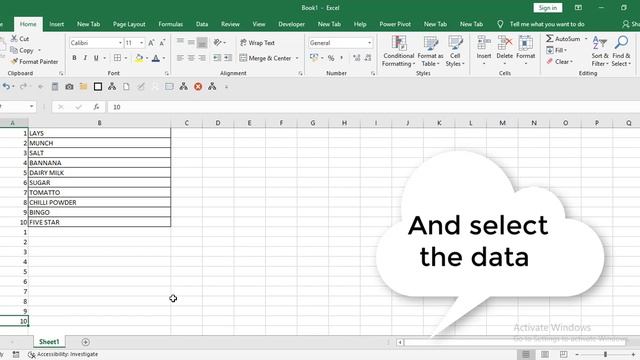The width and height of the screenshot is (640, 360).
Task: Open Clear dropdown
Action: click(x=560, y=62)
